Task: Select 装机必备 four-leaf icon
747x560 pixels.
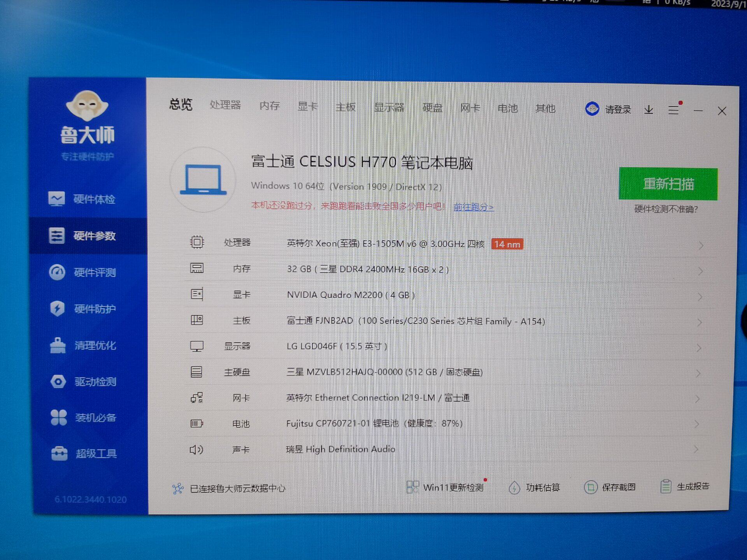Action: point(59,418)
